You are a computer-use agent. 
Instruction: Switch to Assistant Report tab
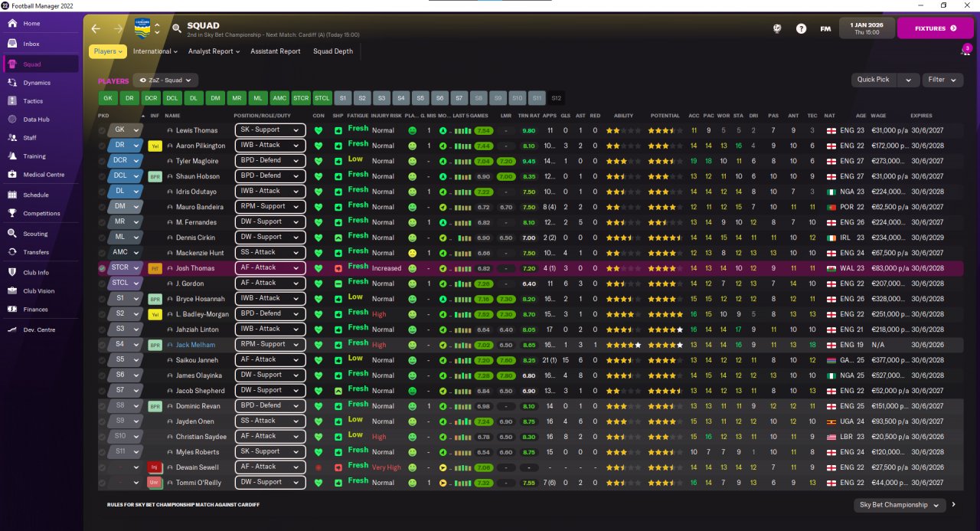[x=276, y=51]
